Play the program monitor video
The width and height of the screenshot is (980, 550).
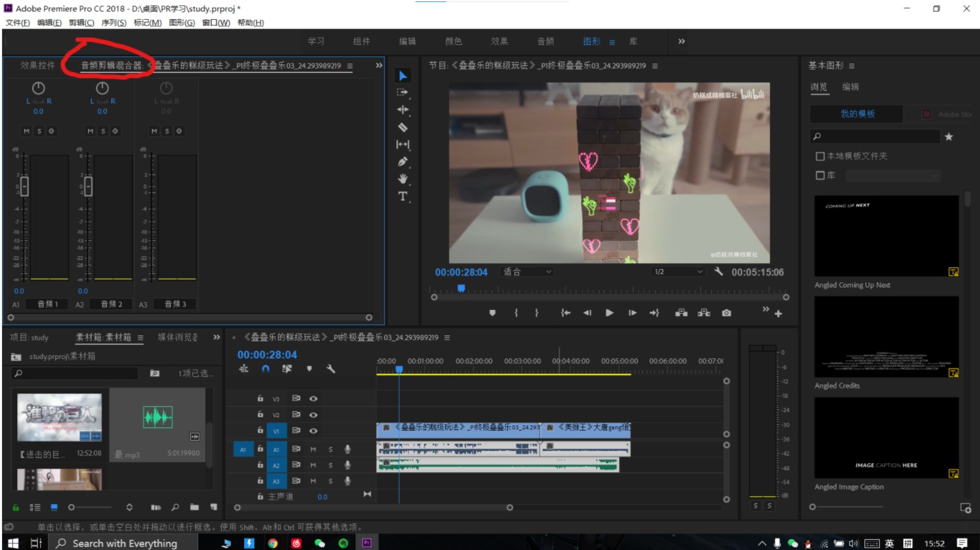click(609, 313)
